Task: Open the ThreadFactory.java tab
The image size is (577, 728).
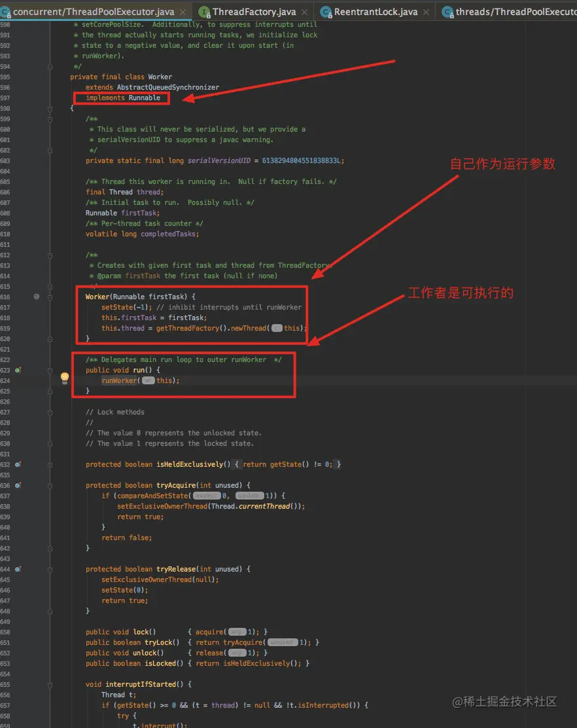Action: pyautogui.click(x=254, y=12)
